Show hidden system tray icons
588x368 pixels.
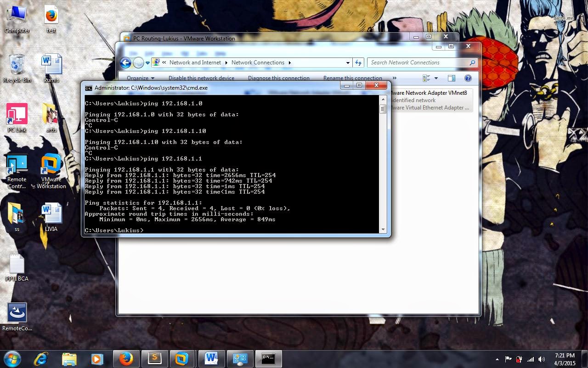point(497,359)
